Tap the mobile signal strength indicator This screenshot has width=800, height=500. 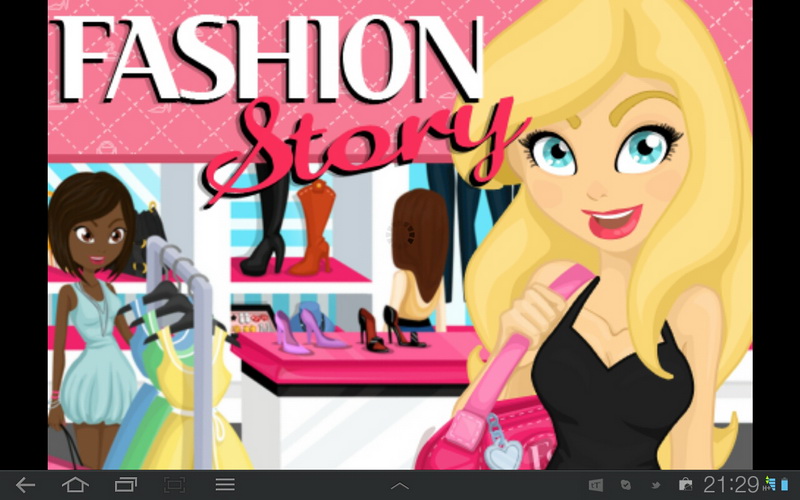coord(770,484)
